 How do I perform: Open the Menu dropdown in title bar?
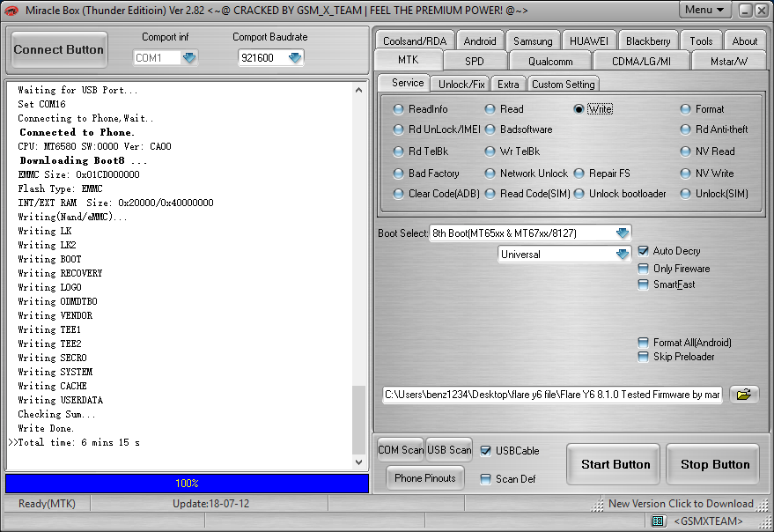click(x=704, y=10)
